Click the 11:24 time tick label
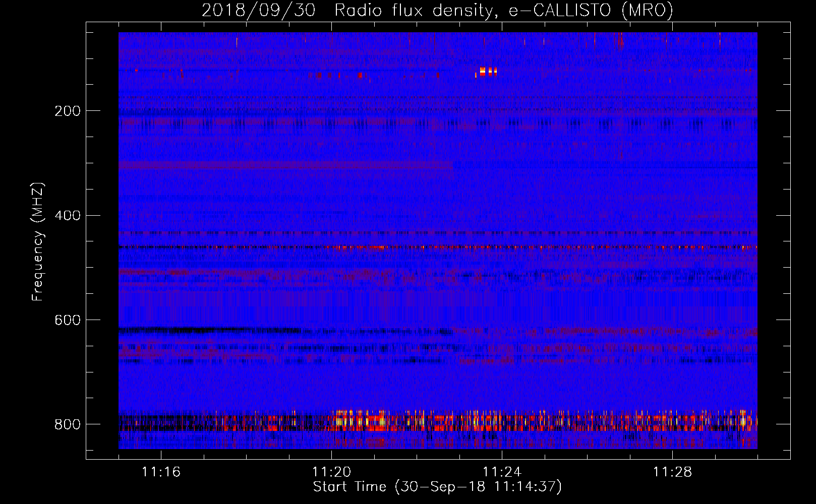Image resolution: width=816 pixels, height=504 pixels. (x=502, y=472)
